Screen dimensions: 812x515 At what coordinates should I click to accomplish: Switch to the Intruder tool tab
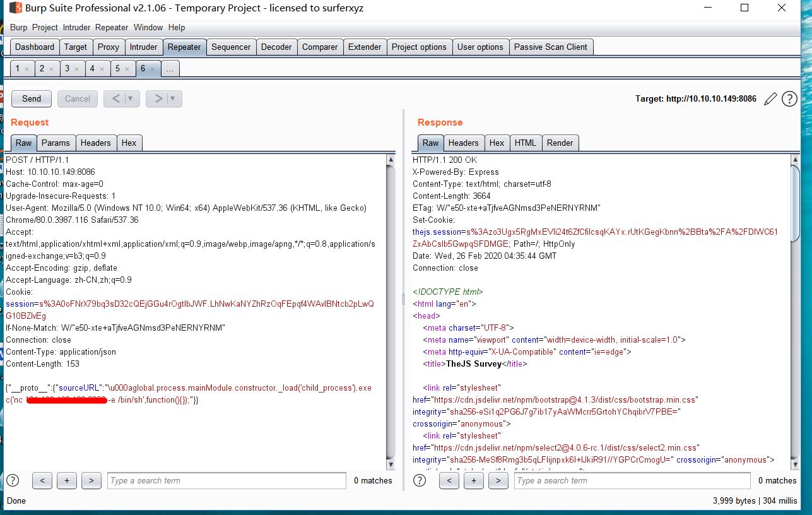click(x=143, y=47)
